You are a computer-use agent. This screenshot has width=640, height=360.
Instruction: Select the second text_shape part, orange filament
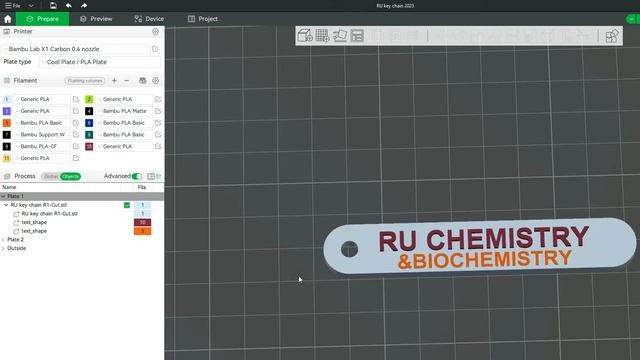coord(34,231)
